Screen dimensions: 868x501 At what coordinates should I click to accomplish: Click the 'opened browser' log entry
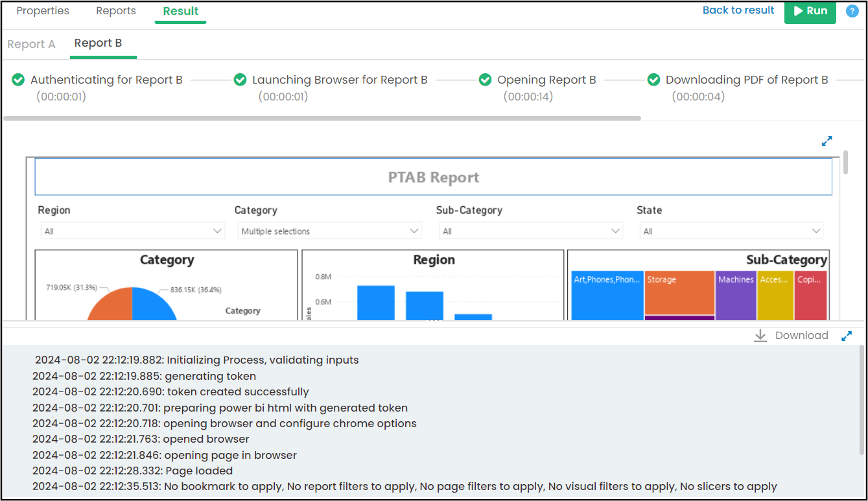[141, 439]
